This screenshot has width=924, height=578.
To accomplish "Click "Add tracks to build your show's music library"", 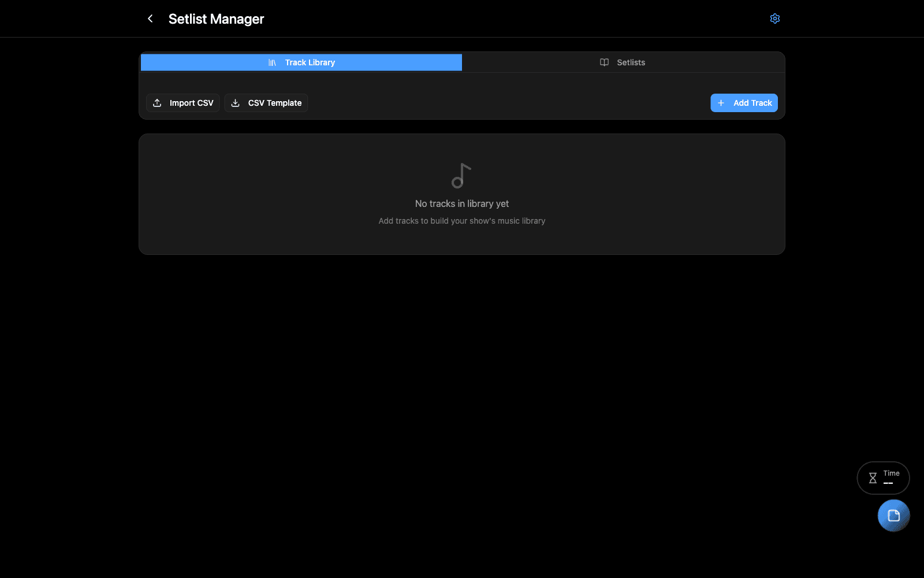I will tap(462, 221).
